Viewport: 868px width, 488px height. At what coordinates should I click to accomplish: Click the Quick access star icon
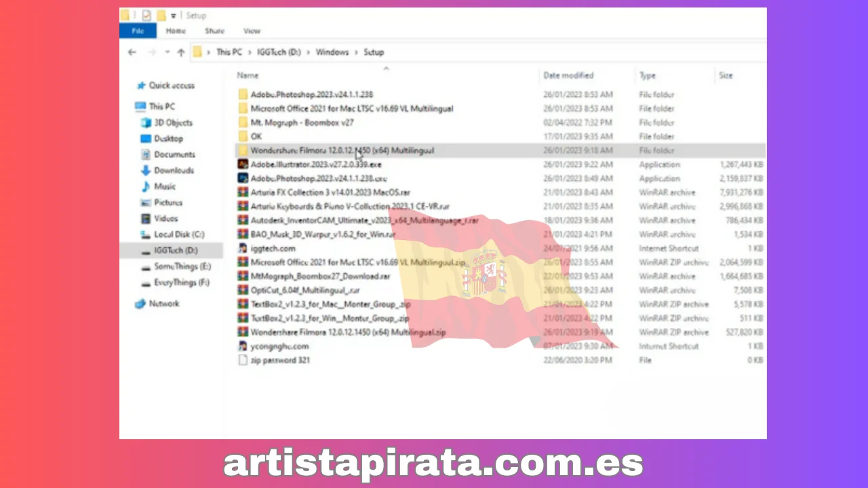point(141,85)
